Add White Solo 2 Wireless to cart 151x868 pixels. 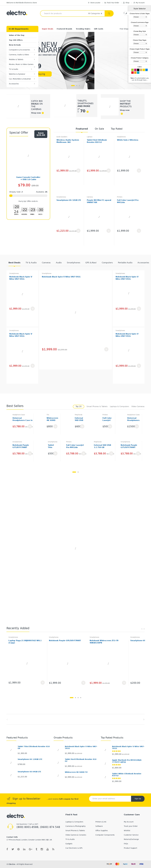(139, 170)
